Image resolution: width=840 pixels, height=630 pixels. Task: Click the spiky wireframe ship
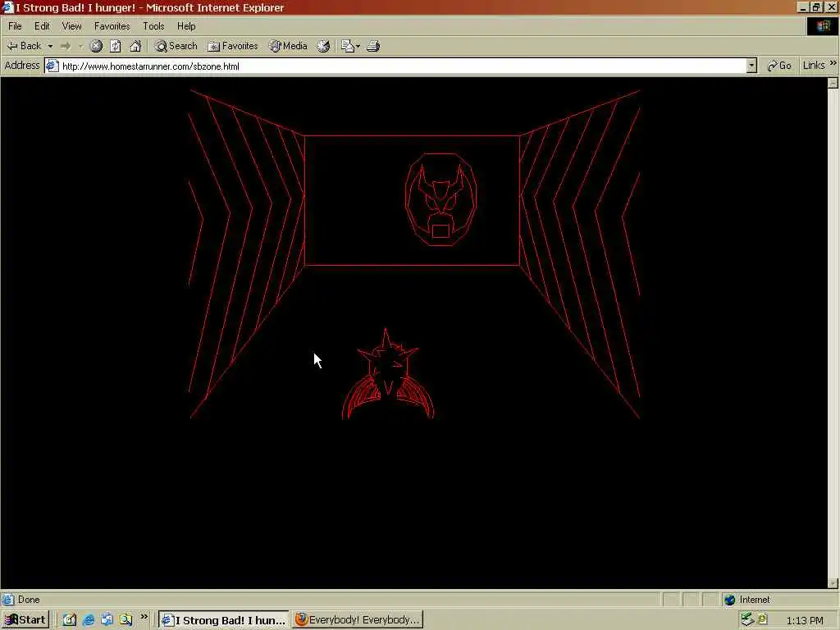[x=388, y=374]
